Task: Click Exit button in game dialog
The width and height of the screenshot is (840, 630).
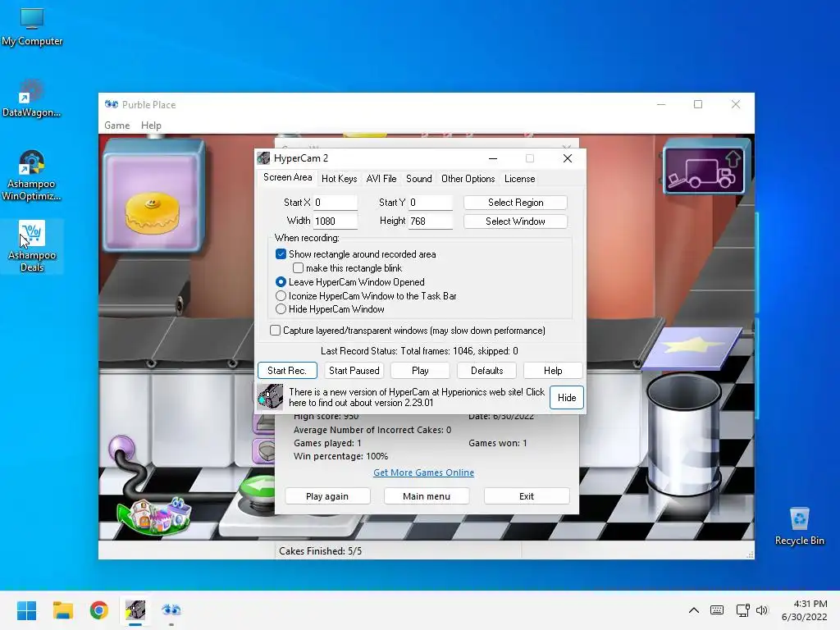Action: pyautogui.click(x=527, y=496)
